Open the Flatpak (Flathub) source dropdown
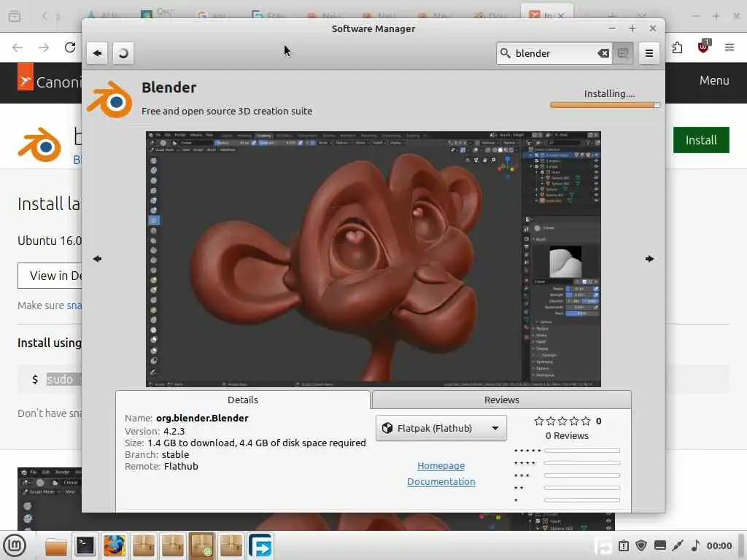 click(441, 428)
